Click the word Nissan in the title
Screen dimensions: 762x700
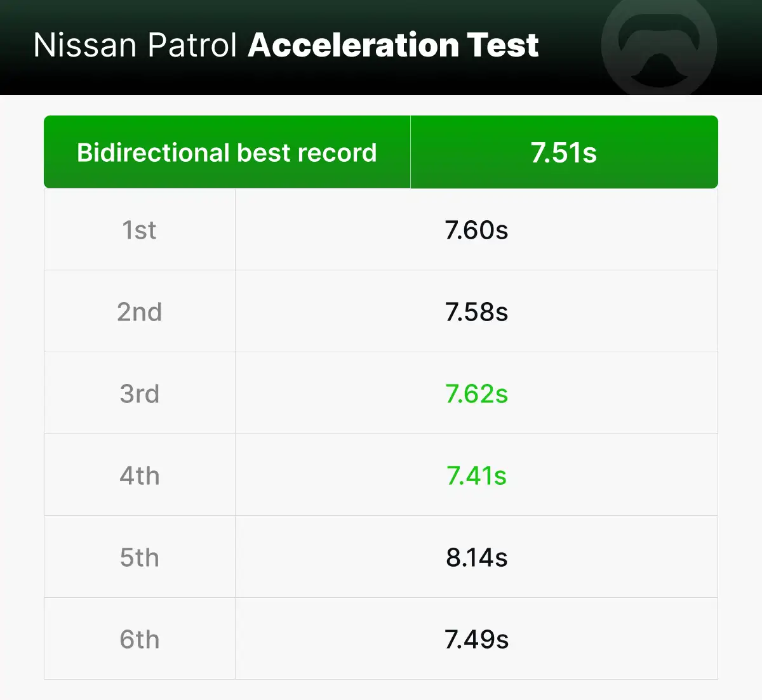pyautogui.click(x=84, y=46)
